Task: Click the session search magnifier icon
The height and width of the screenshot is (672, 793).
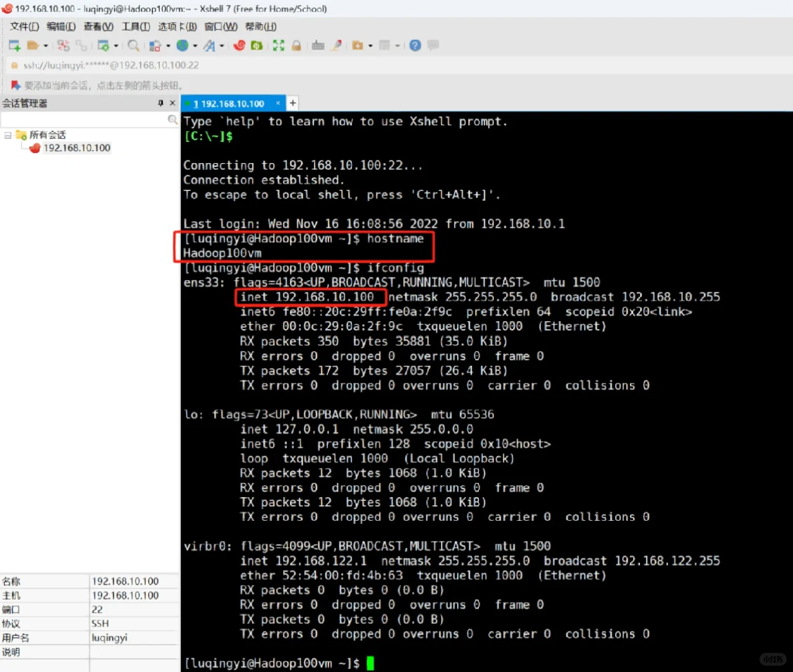Action: 172,119
